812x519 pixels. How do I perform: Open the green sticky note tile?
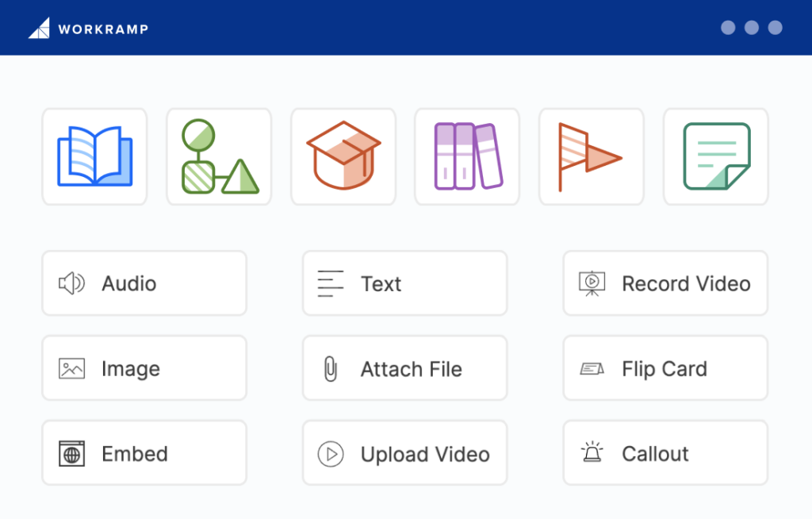coord(716,156)
